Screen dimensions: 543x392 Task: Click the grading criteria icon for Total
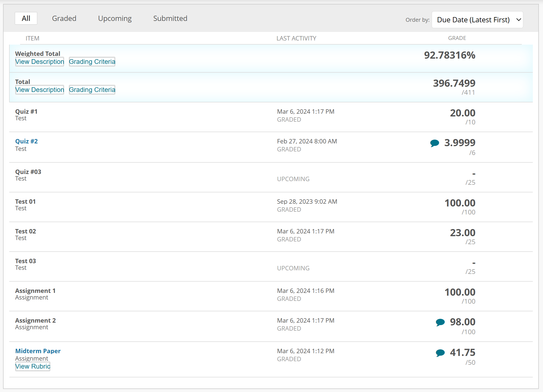(x=92, y=90)
